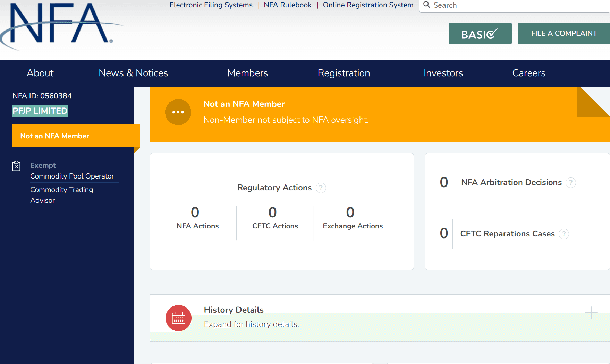Click the Exempt clipboard icon in sidebar
This screenshot has width=610, height=364.
click(x=16, y=166)
